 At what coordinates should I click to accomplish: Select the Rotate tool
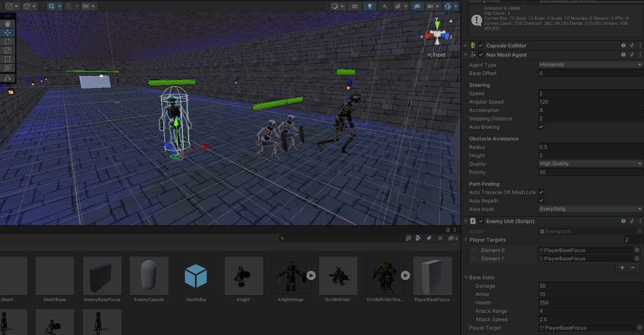point(8,42)
